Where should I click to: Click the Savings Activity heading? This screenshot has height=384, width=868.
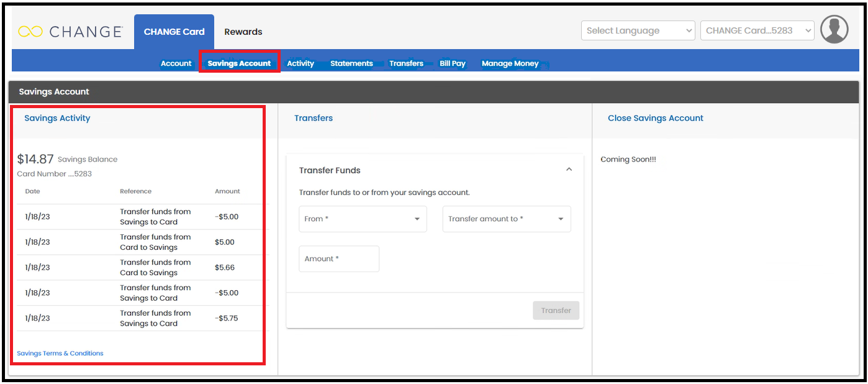pyautogui.click(x=57, y=118)
